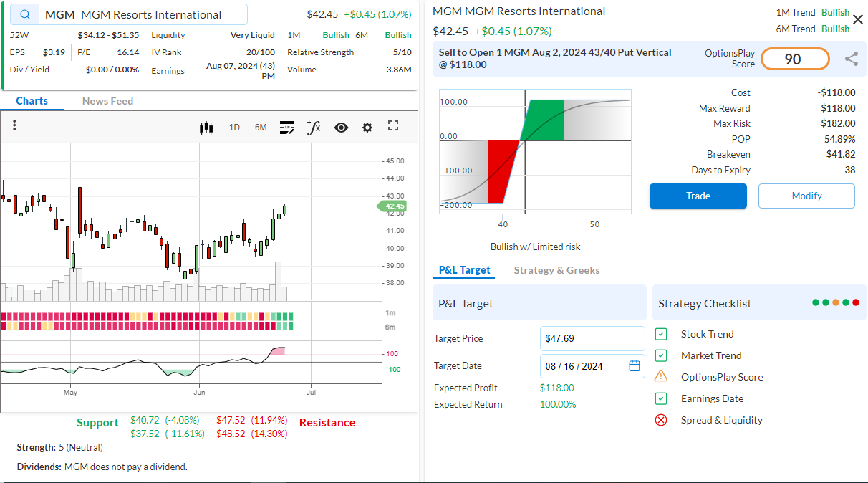Click the Bullish w/ Limited risk label
Image resolution: width=868 pixels, height=483 pixels.
click(x=536, y=247)
